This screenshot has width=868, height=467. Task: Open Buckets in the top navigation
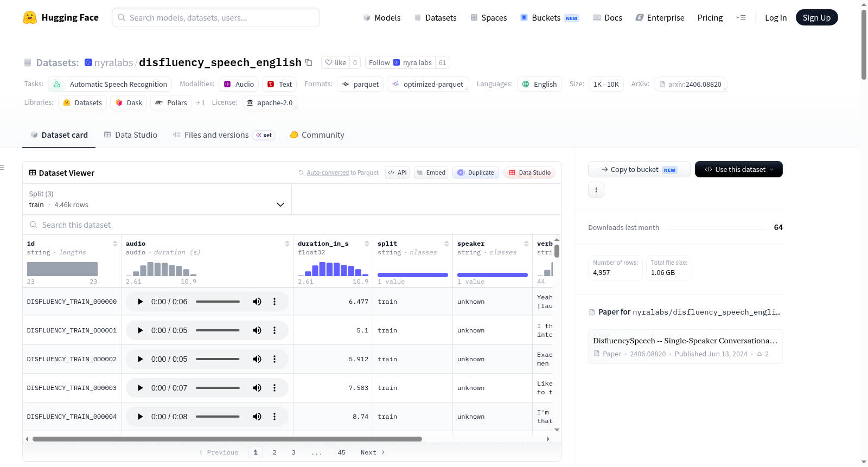coord(550,17)
